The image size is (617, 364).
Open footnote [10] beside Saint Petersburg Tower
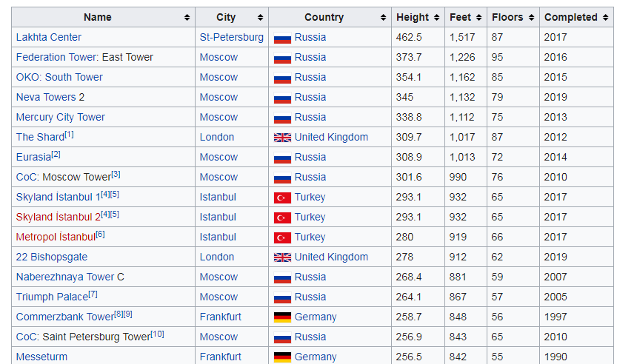coord(157,334)
